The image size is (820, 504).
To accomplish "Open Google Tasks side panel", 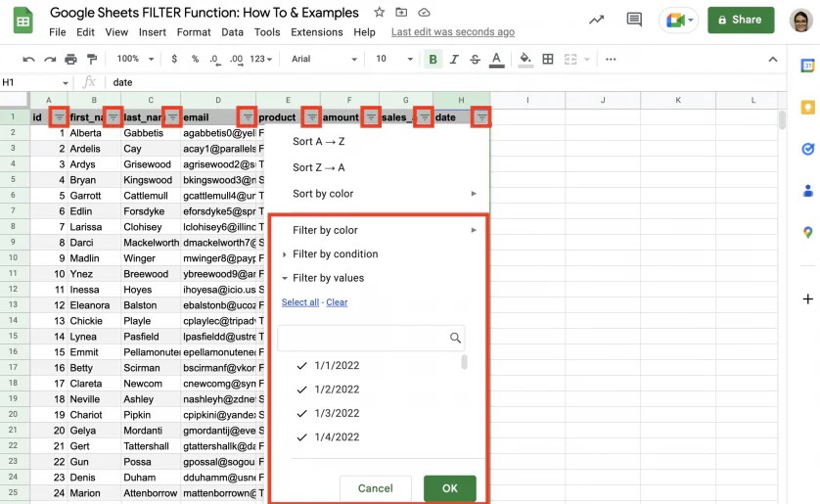I will tap(808, 149).
